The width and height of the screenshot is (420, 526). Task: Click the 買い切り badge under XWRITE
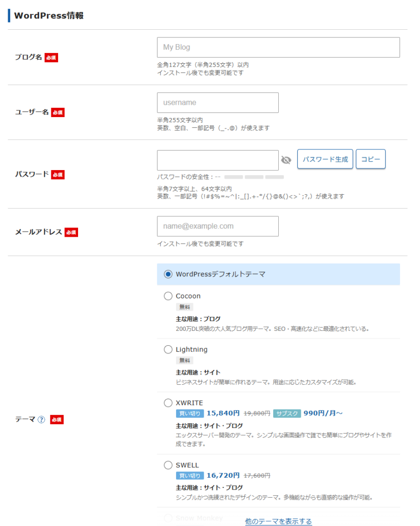(190, 414)
